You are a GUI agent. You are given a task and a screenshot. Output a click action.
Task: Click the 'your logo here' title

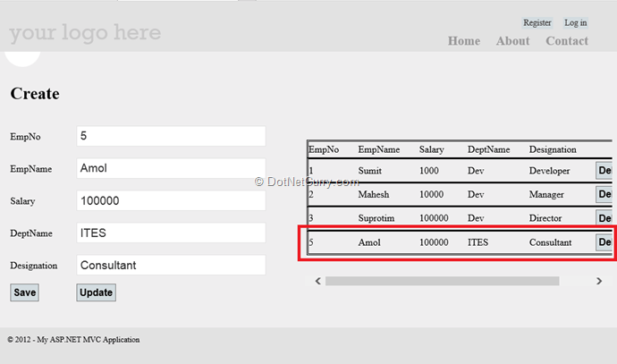pos(85,33)
